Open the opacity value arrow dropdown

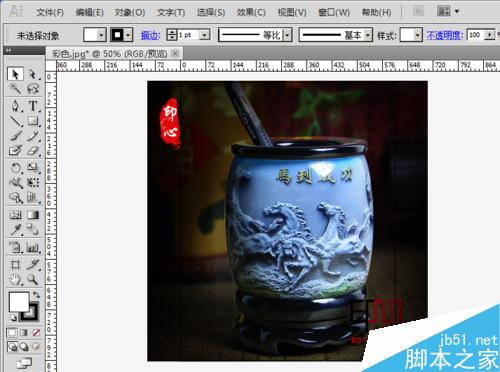coord(490,35)
